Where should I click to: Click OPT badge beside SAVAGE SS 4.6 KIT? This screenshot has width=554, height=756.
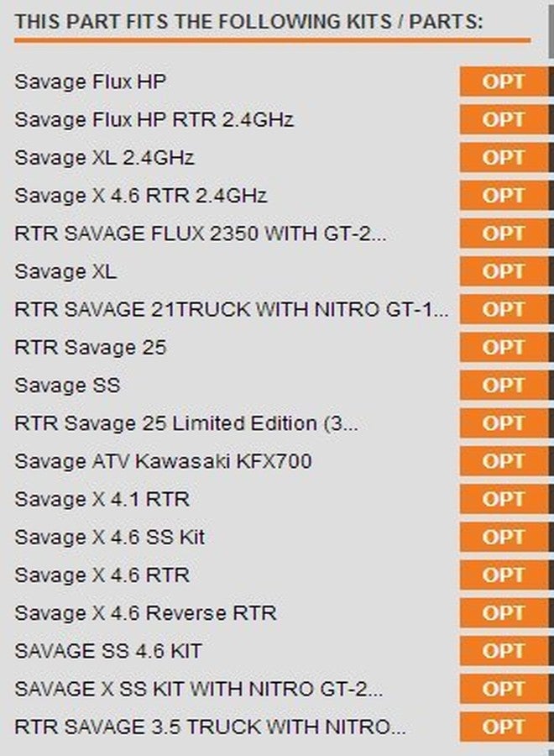504,651
